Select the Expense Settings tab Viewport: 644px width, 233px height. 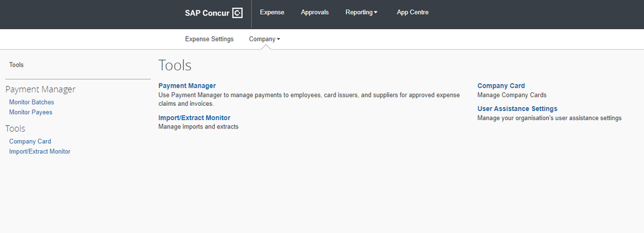click(209, 39)
